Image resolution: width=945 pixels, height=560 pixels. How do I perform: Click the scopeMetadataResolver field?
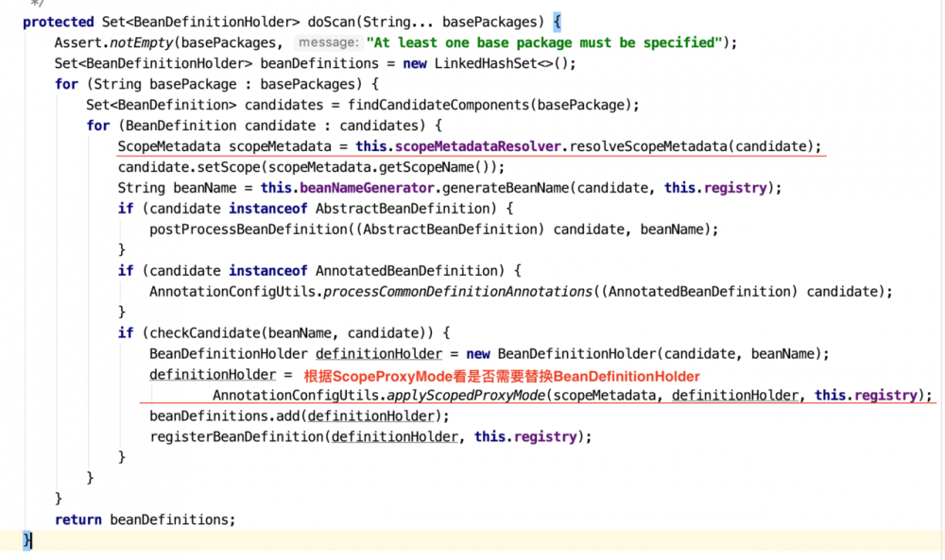(478, 147)
